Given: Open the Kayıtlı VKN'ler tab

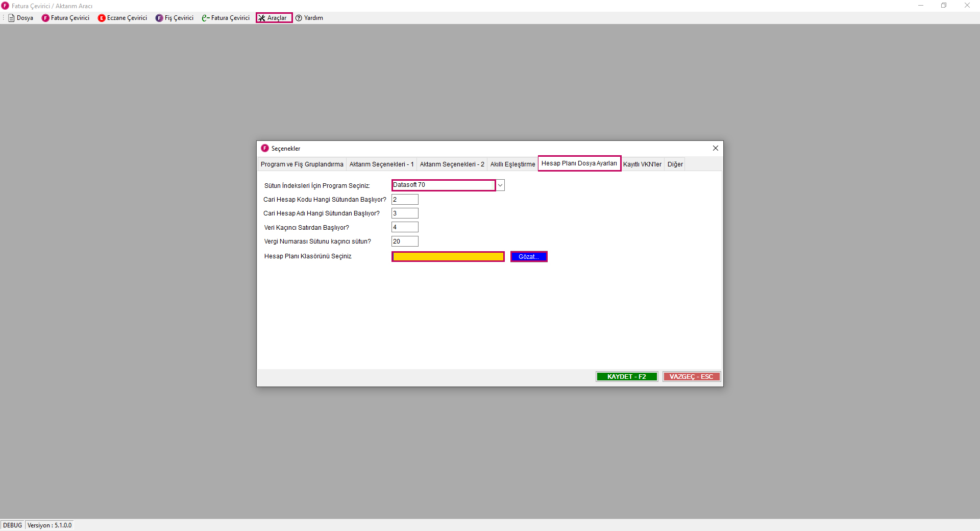Looking at the screenshot, I should point(642,164).
